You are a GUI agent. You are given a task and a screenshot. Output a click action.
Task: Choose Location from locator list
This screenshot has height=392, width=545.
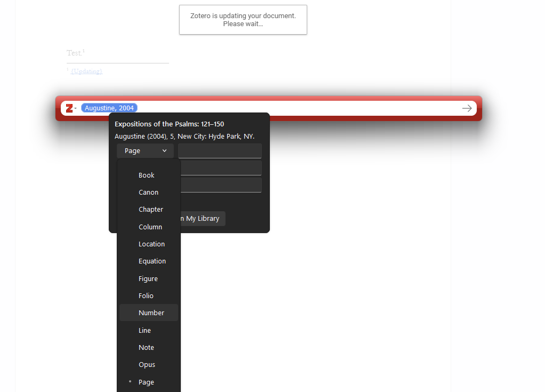[149, 244]
